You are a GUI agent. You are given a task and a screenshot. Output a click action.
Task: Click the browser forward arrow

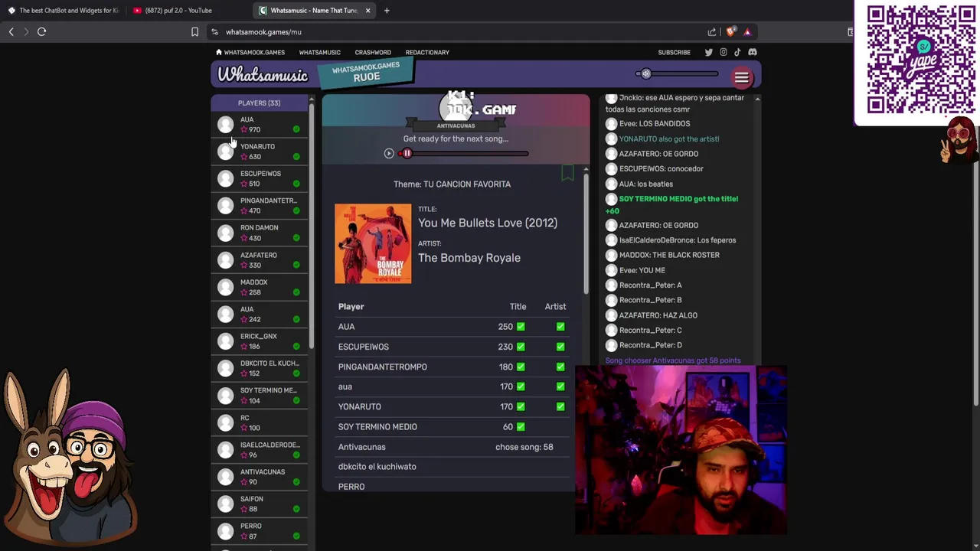pos(25,31)
